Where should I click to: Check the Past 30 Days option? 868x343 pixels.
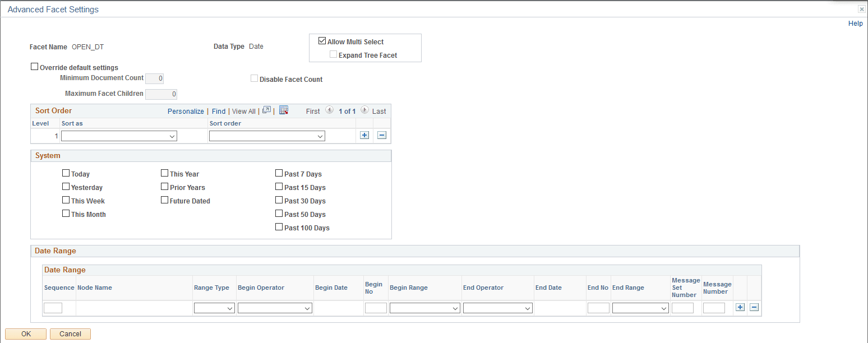pos(279,199)
